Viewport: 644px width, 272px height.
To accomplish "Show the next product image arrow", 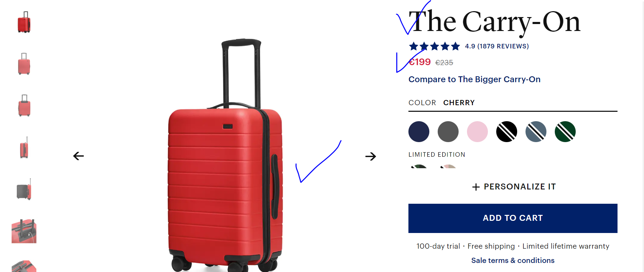I will [x=371, y=156].
